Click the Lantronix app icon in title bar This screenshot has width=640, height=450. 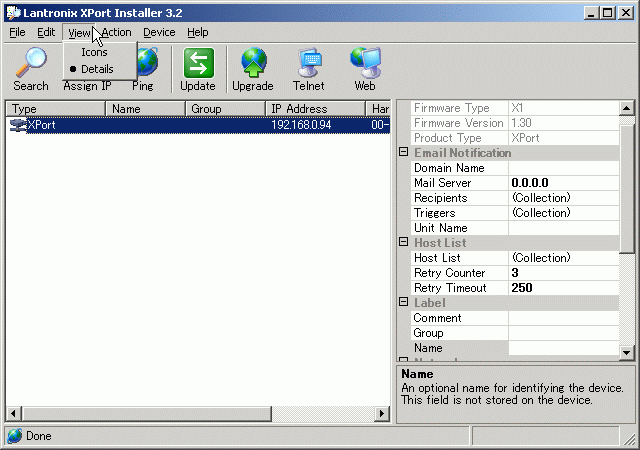coord(13,13)
